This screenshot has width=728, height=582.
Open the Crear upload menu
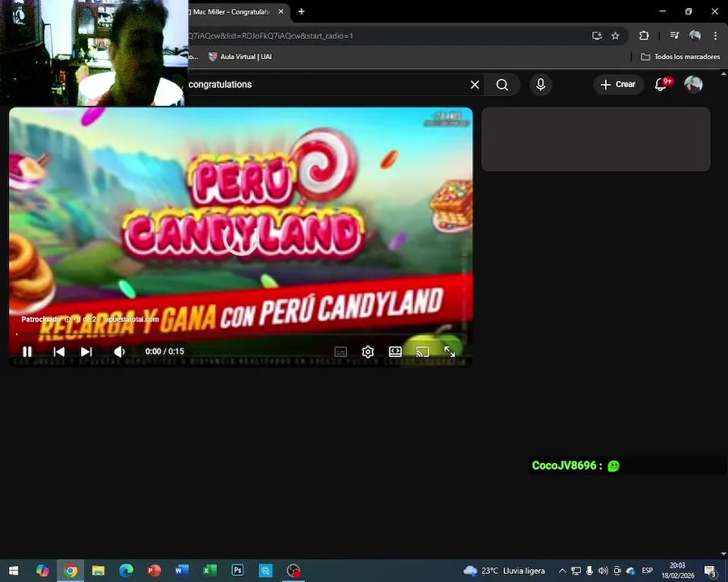pos(618,84)
